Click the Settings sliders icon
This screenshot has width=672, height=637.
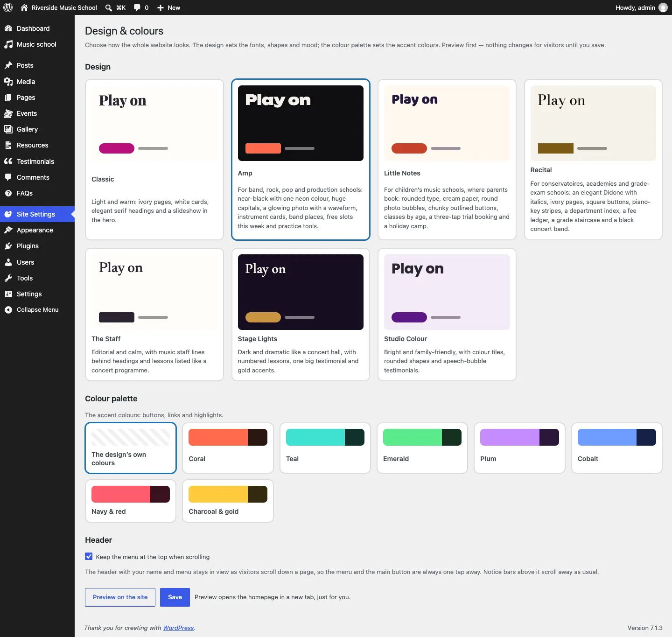(x=8, y=294)
